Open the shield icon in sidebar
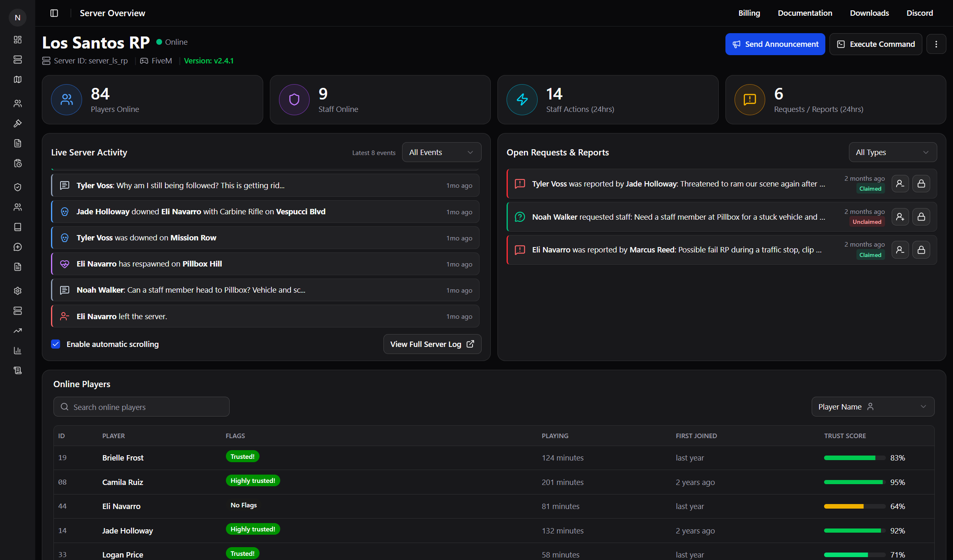The image size is (953, 560). tap(17, 187)
